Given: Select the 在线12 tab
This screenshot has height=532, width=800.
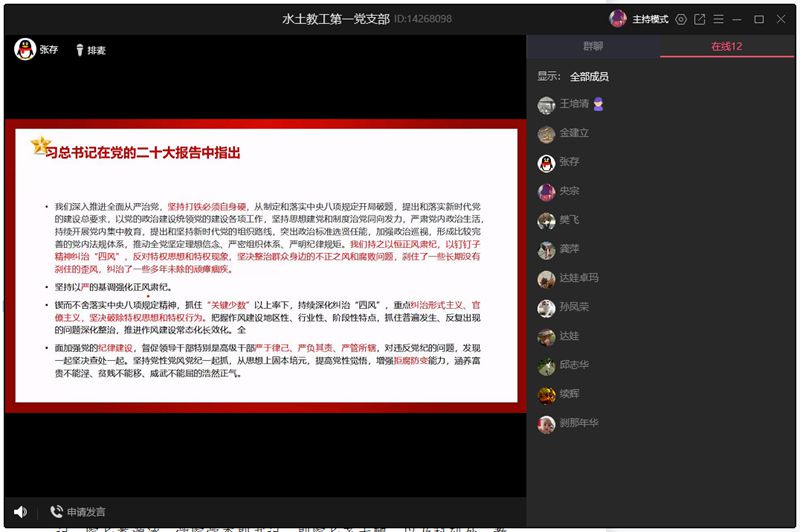Looking at the screenshot, I should (x=726, y=47).
